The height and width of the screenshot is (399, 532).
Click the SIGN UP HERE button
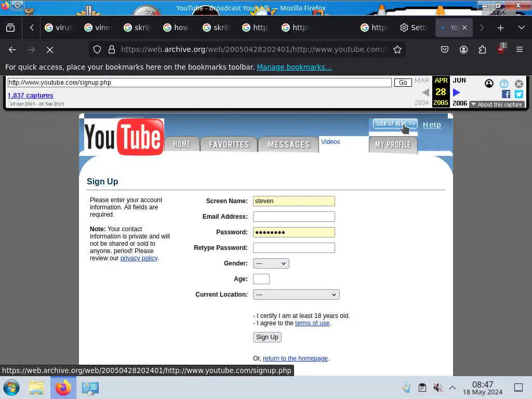pos(395,124)
